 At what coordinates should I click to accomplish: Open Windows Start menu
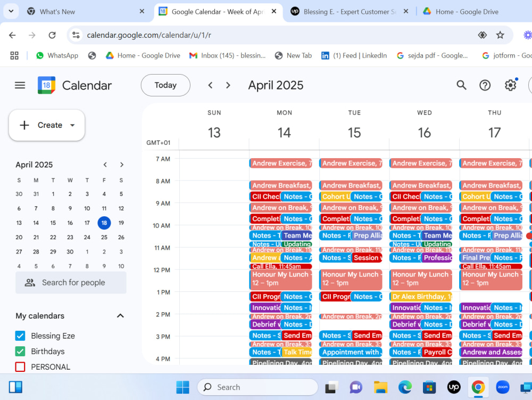[183, 387]
